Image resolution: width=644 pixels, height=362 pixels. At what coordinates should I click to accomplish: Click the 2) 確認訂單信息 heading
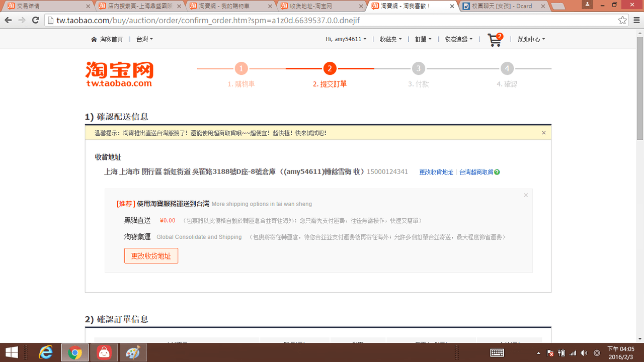tap(117, 319)
